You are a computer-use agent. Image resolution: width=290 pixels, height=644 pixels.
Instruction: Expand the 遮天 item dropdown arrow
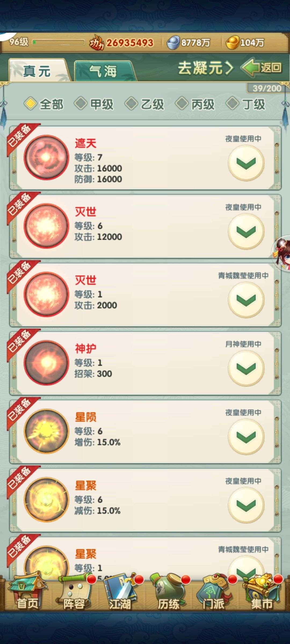click(x=246, y=163)
